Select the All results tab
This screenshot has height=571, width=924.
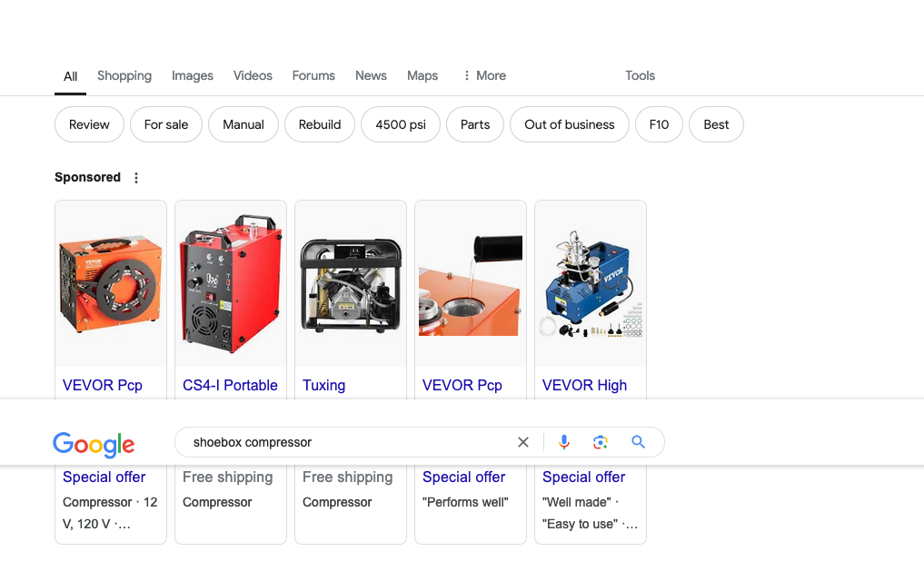click(70, 76)
